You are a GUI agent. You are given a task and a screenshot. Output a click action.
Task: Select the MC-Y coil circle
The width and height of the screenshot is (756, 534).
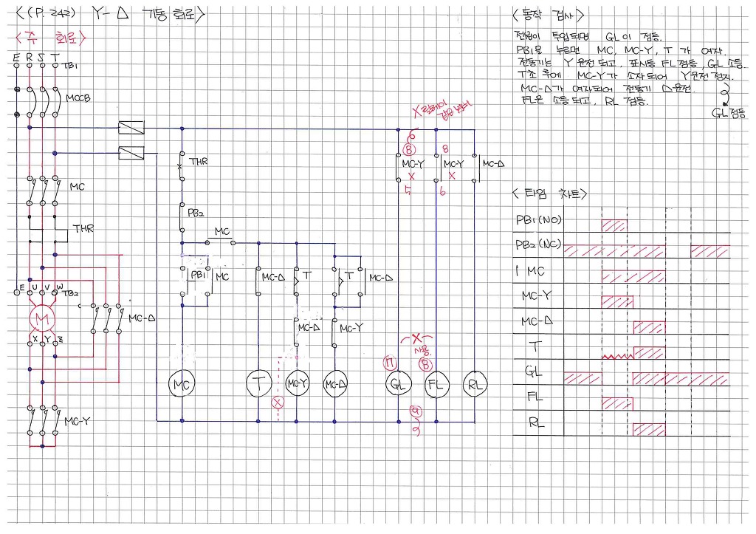297,384
